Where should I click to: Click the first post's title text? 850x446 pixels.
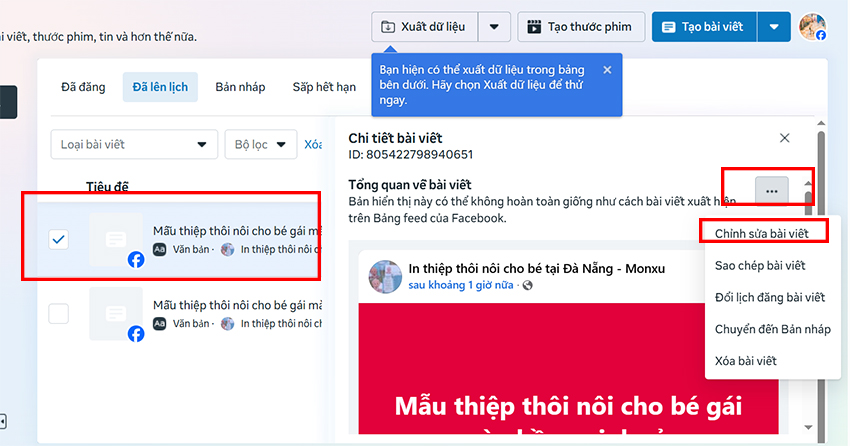click(237, 231)
